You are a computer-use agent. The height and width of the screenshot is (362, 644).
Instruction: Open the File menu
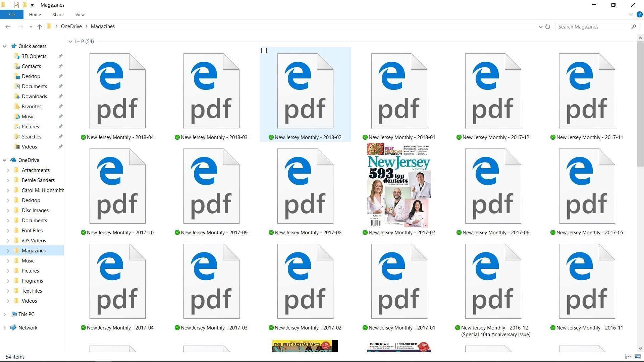coord(11,14)
